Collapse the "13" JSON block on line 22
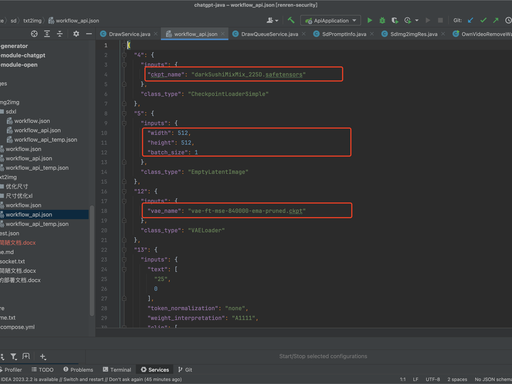 coord(124,250)
